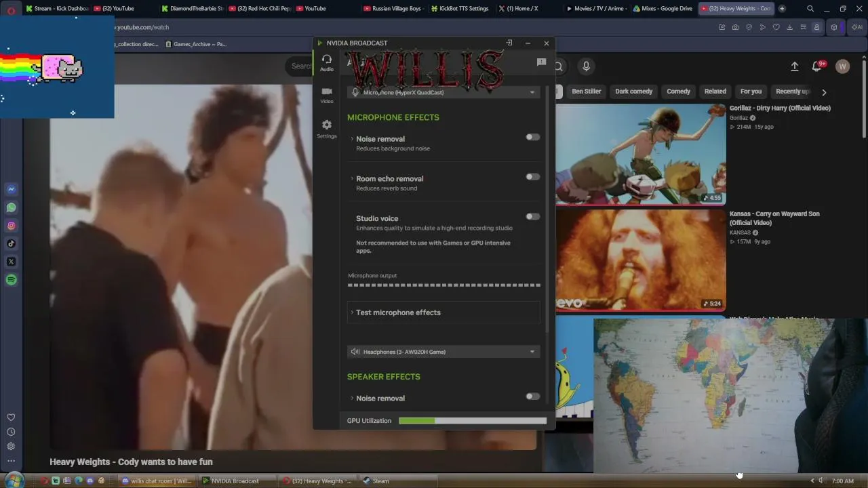Select the Related filter chip
The image size is (868, 488).
click(x=715, y=91)
